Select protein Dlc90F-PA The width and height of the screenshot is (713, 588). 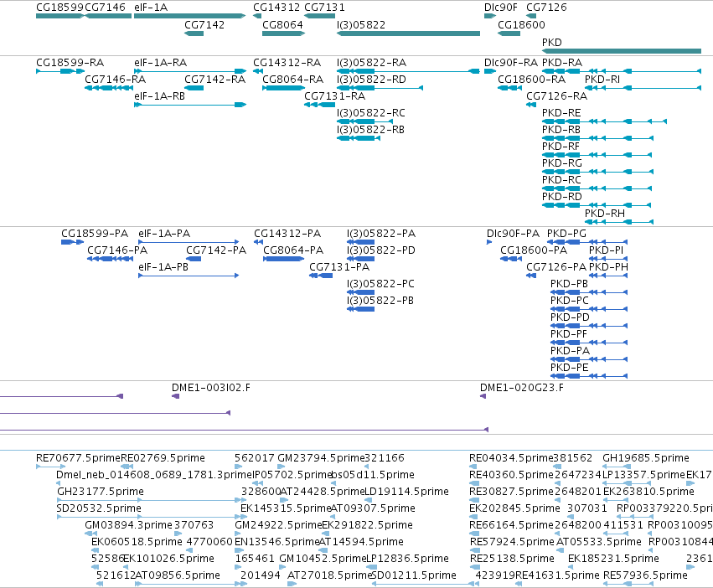[513, 234]
